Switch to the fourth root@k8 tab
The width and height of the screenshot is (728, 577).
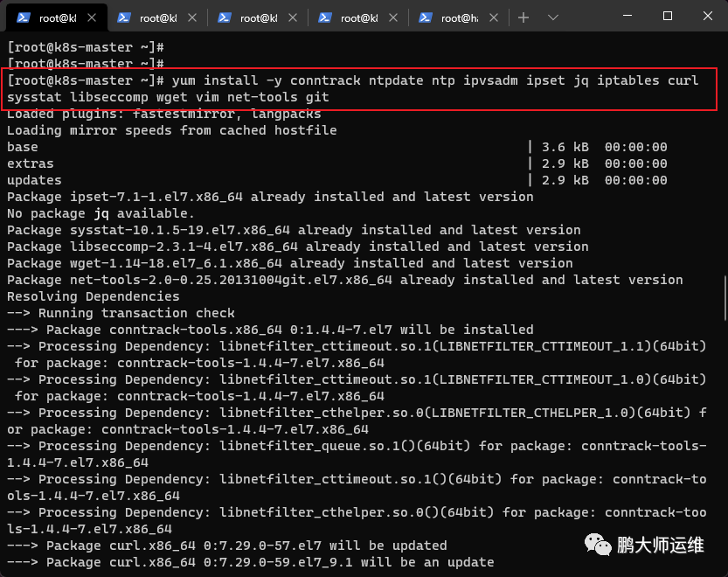pyautogui.click(x=359, y=18)
